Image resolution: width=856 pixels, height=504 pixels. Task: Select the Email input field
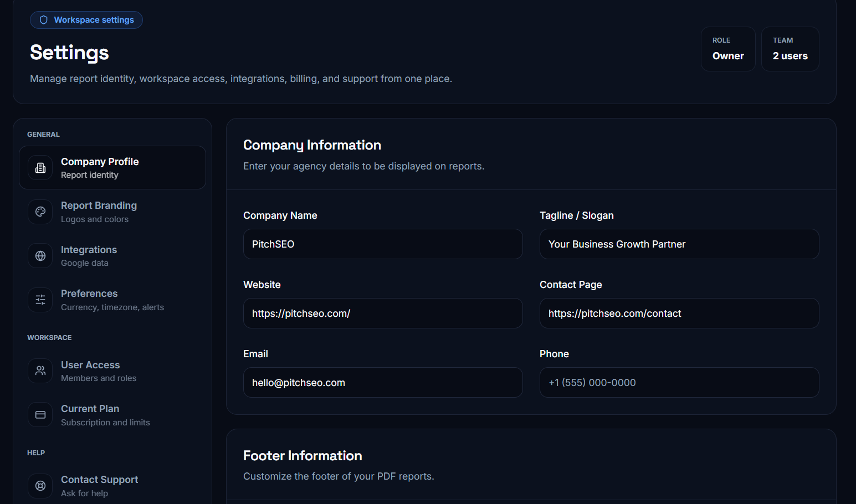point(383,382)
